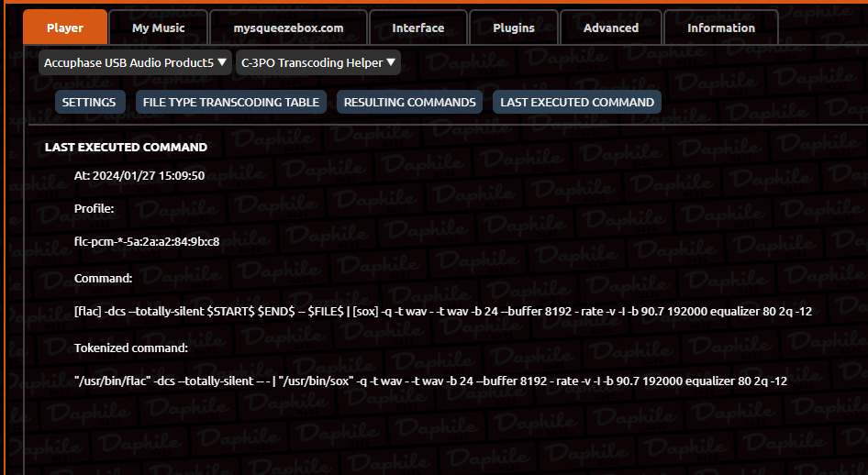Go to the Advanced tab

coord(610,28)
